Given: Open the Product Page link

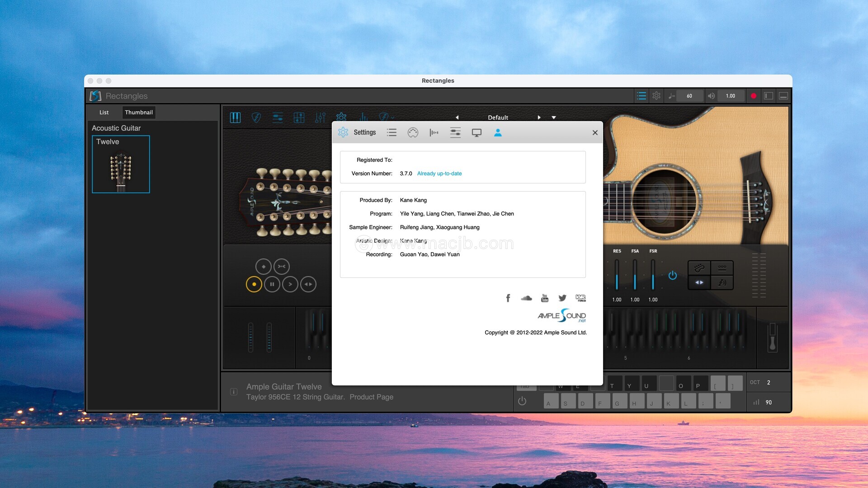Looking at the screenshot, I should click(x=371, y=397).
